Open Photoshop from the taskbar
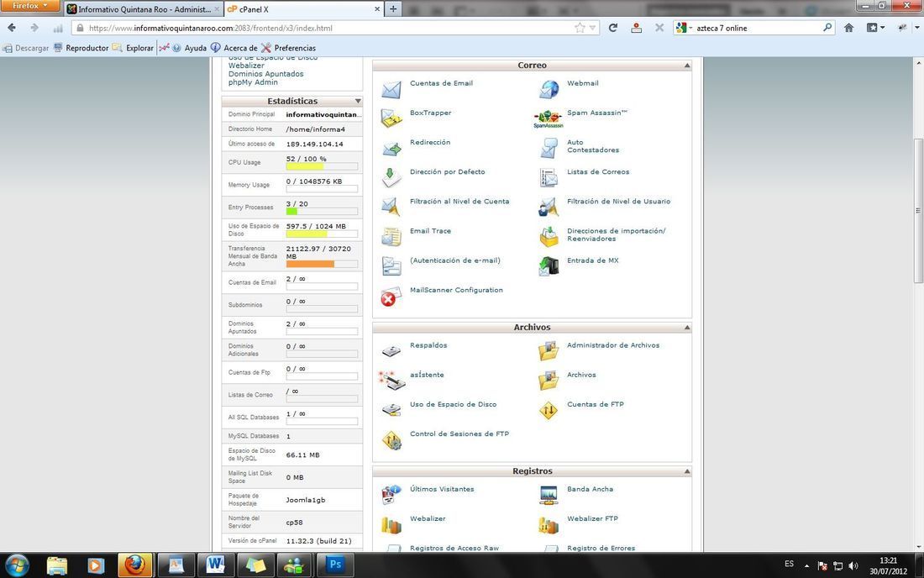 [x=334, y=565]
